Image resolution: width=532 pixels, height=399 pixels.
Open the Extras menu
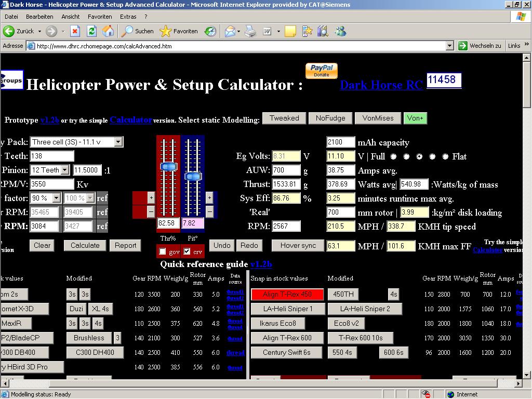tap(128, 17)
